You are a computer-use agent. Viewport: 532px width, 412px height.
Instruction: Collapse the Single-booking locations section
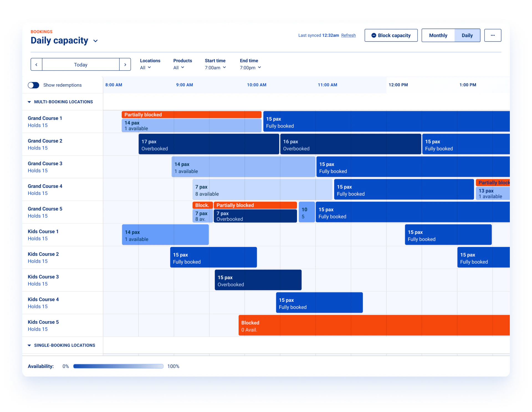tap(29, 345)
